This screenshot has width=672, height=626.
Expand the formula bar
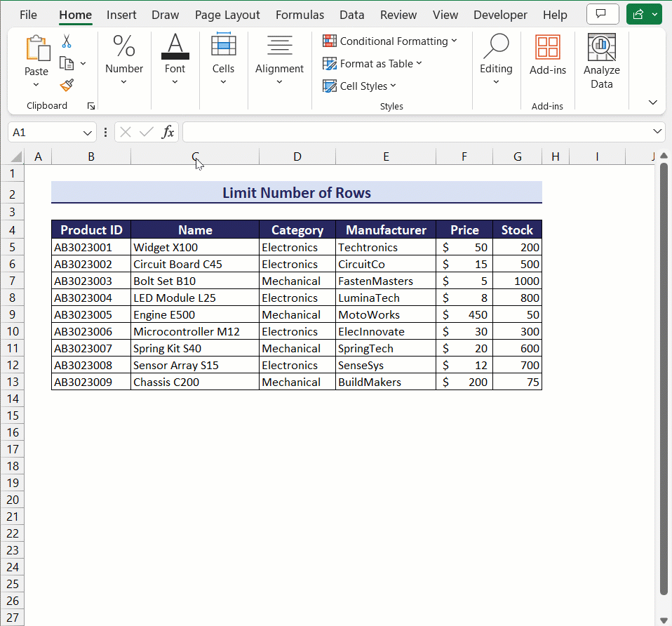(657, 131)
